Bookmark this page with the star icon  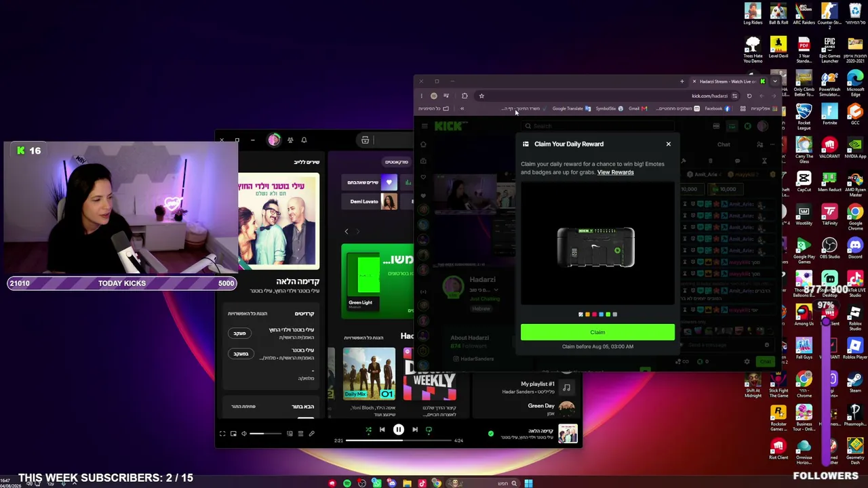click(481, 96)
